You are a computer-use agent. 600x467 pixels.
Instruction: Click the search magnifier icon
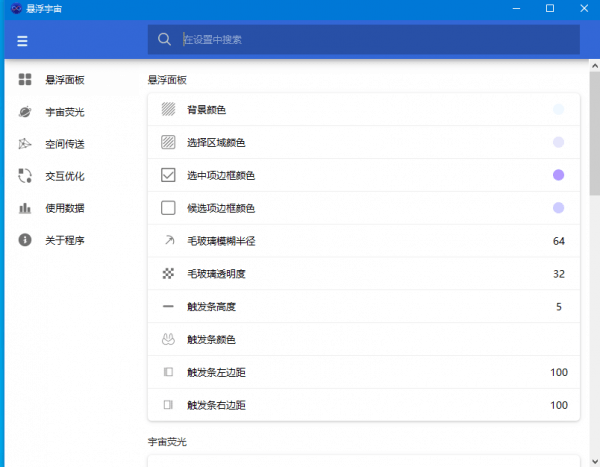click(x=164, y=40)
